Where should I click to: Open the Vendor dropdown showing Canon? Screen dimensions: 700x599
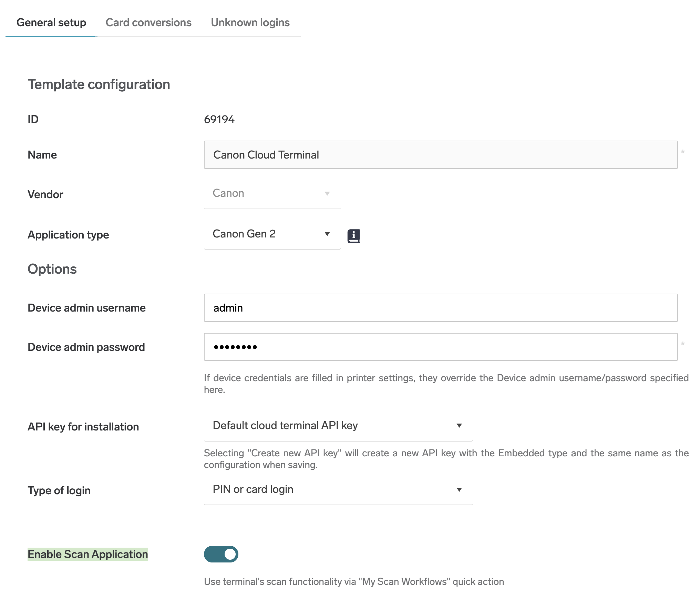[x=272, y=193]
